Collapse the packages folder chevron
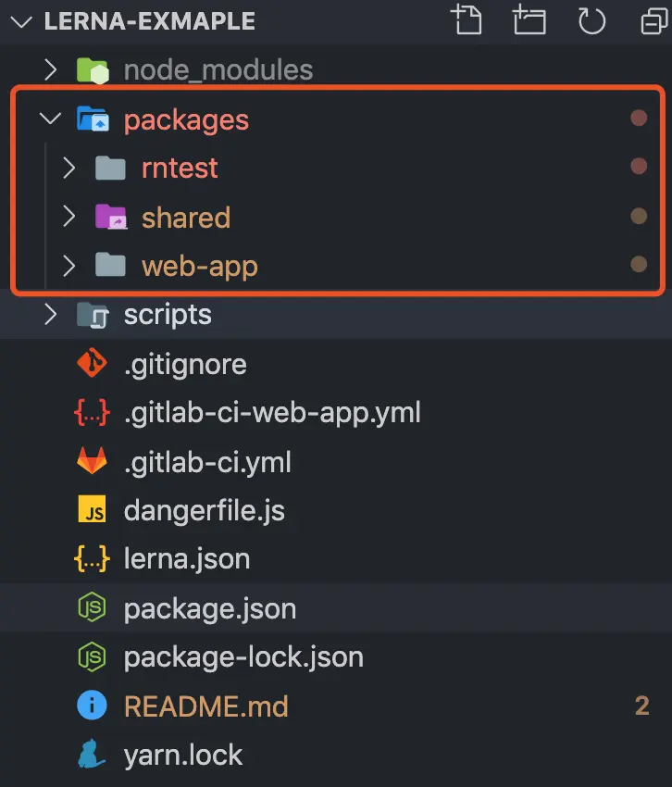 51,119
